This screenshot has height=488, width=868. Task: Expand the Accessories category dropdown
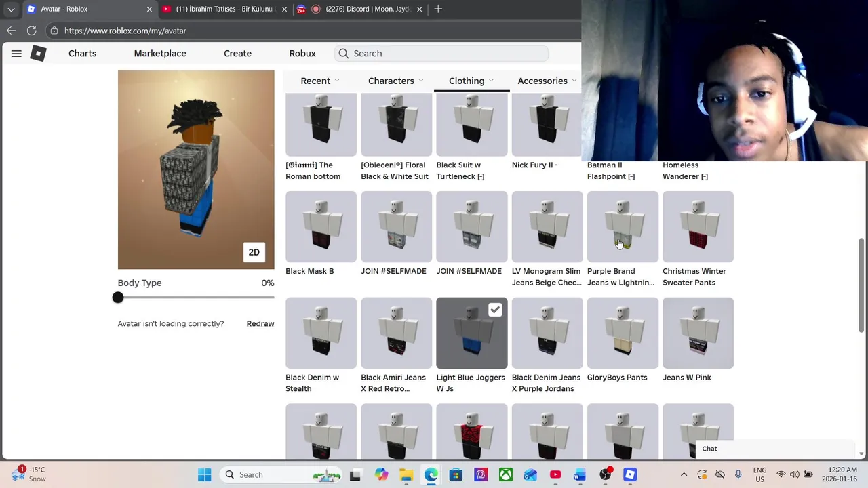(547, 81)
